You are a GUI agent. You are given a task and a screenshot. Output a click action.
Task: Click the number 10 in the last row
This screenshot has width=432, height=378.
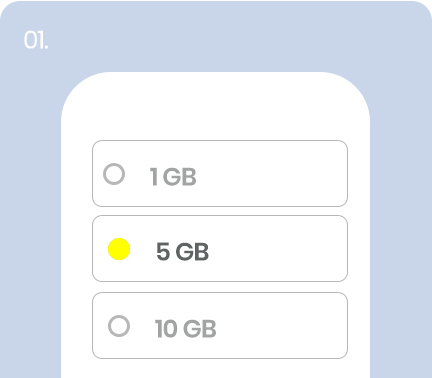click(x=166, y=329)
